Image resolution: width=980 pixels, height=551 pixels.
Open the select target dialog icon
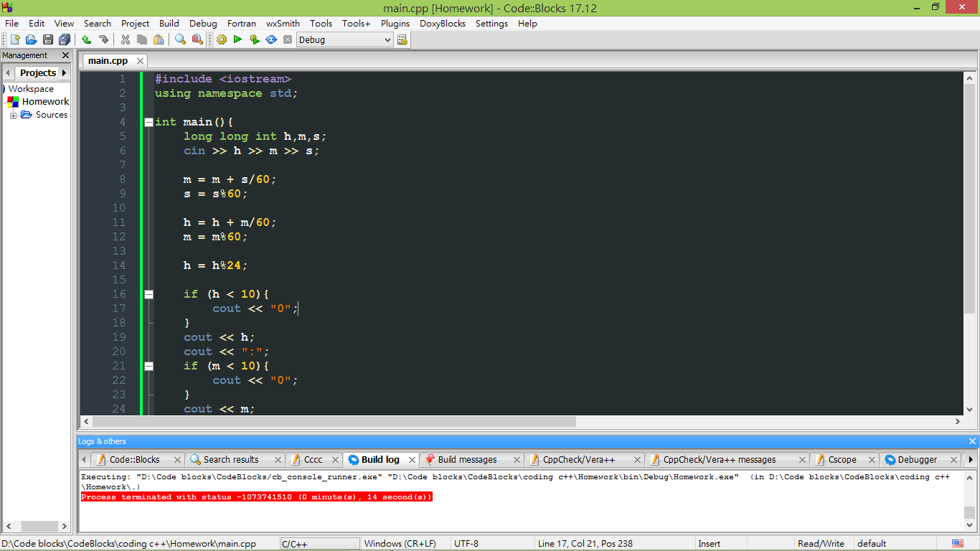(402, 39)
